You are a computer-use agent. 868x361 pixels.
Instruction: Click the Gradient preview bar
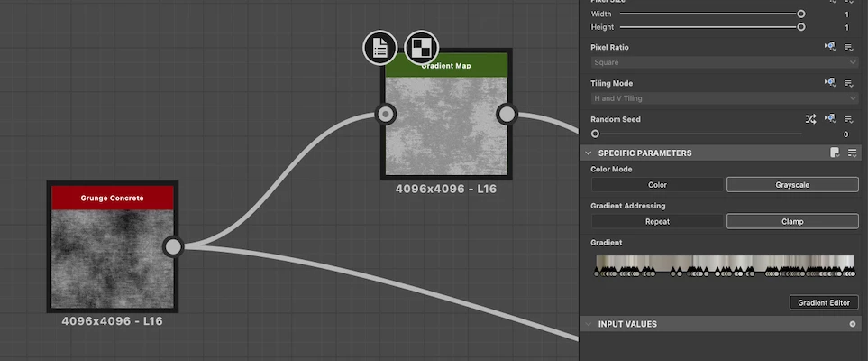point(725,262)
